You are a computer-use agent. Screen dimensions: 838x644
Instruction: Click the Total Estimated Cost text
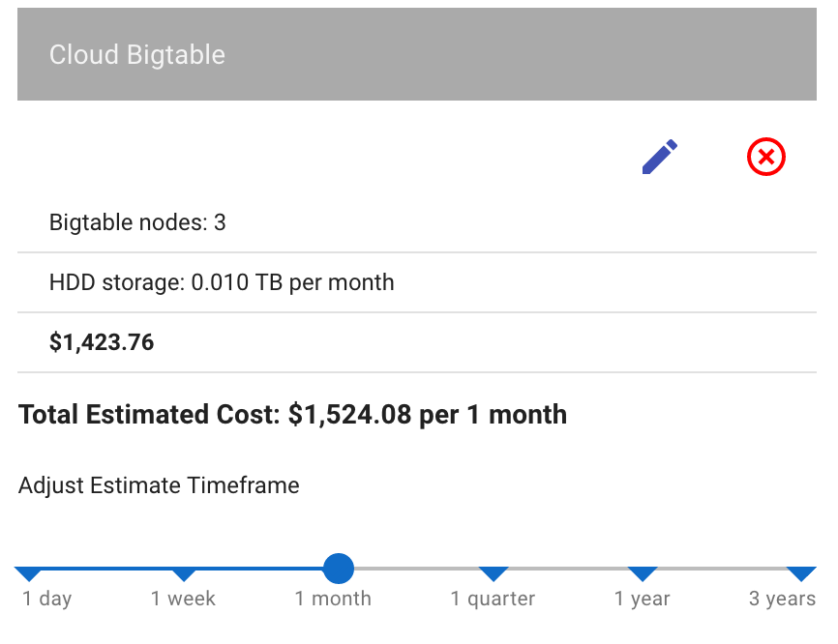tap(292, 415)
